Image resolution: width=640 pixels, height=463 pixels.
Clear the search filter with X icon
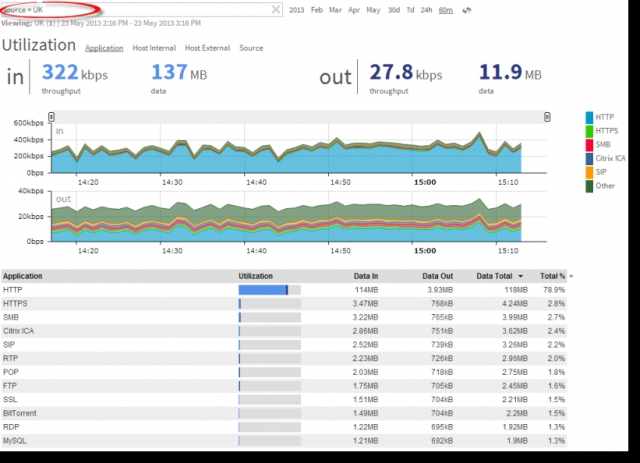pos(276,9)
